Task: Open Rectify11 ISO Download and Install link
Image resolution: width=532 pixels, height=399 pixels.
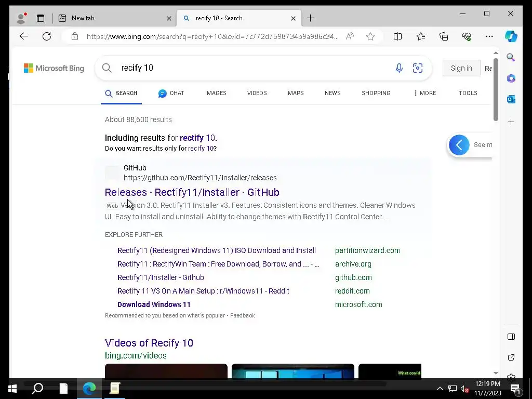Action: [x=217, y=250]
